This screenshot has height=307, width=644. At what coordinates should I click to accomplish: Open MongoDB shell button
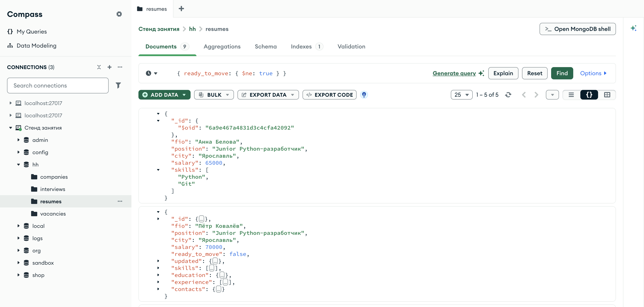pos(577,29)
